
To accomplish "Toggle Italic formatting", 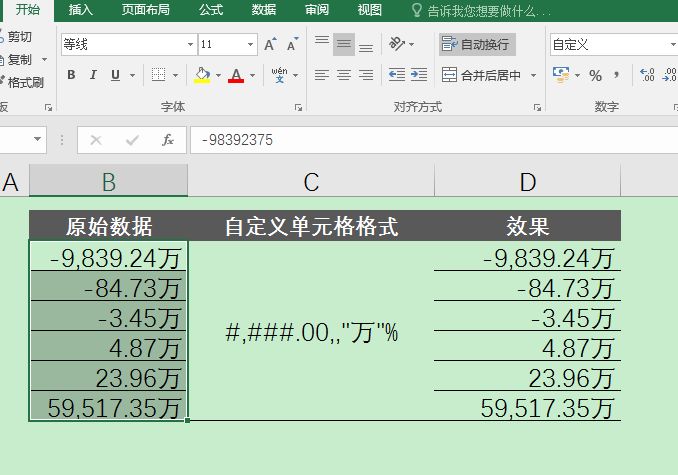I will point(93,75).
